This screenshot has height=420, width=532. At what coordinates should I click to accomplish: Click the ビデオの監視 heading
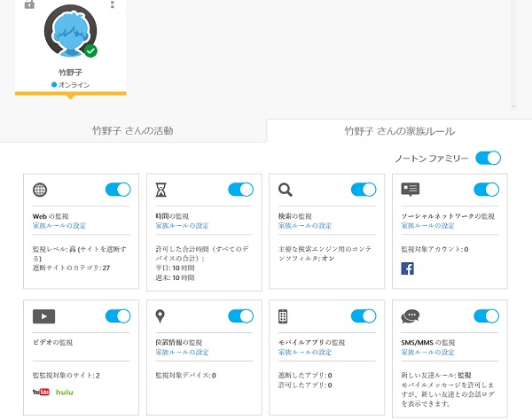[52, 343]
